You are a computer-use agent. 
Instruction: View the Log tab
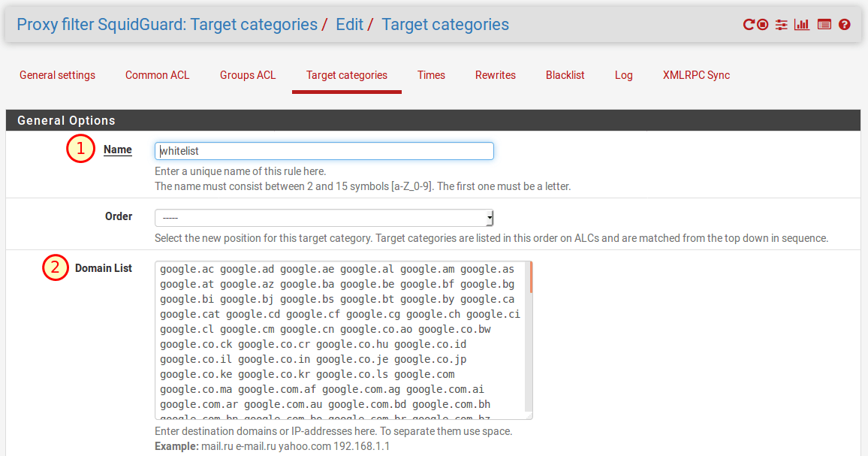coord(623,75)
